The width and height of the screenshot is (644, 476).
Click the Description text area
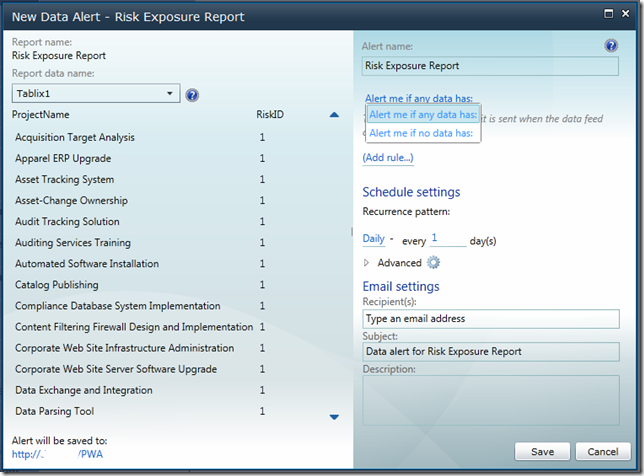click(x=490, y=400)
